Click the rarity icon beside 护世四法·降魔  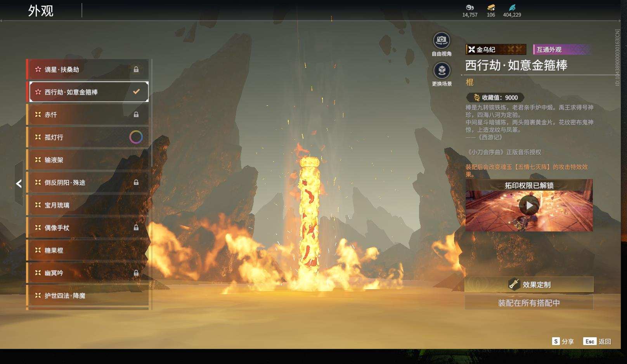[38, 295]
